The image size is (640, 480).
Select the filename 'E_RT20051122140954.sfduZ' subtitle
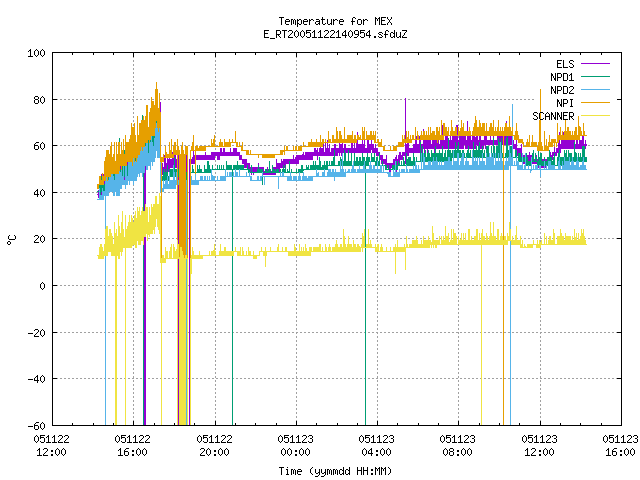335,34
